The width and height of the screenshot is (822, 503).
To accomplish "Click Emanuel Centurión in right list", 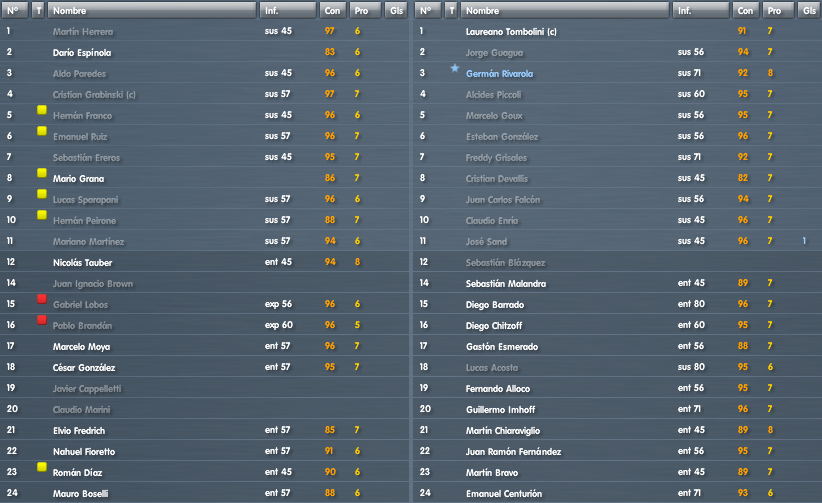I will 504,494.
